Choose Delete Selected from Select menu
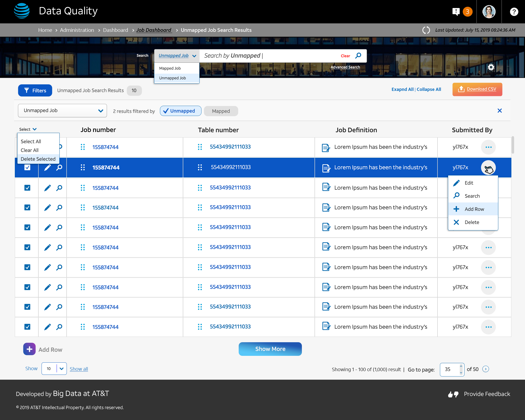 click(38, 159)
